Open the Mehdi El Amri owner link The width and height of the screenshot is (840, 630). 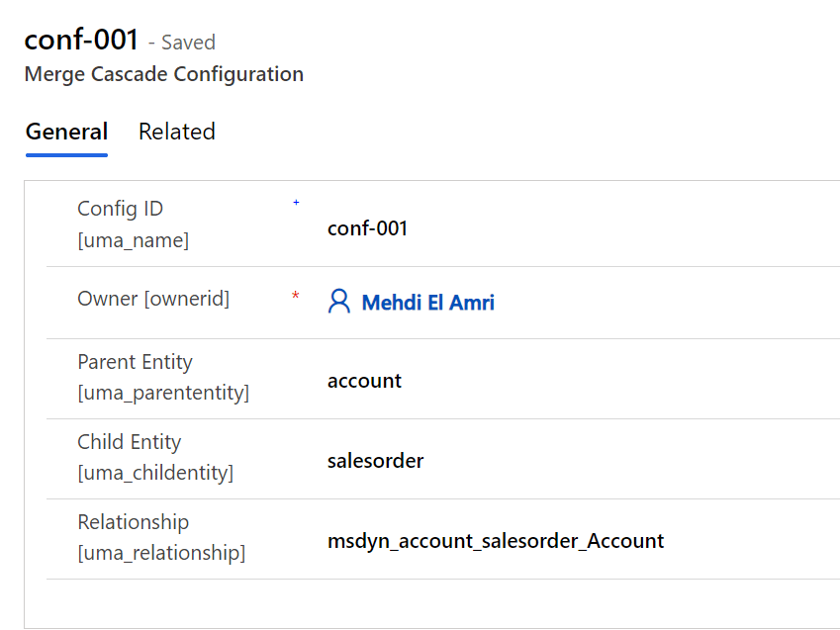coord(427,303)
